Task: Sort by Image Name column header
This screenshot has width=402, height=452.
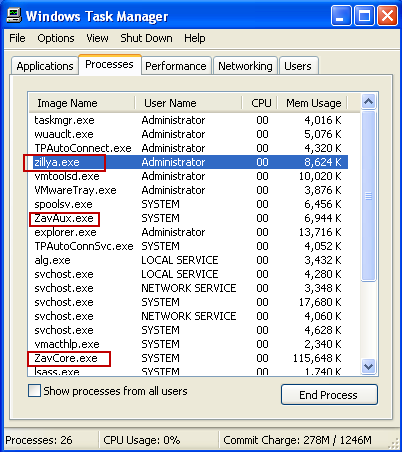Action: [x=82, y=103]
